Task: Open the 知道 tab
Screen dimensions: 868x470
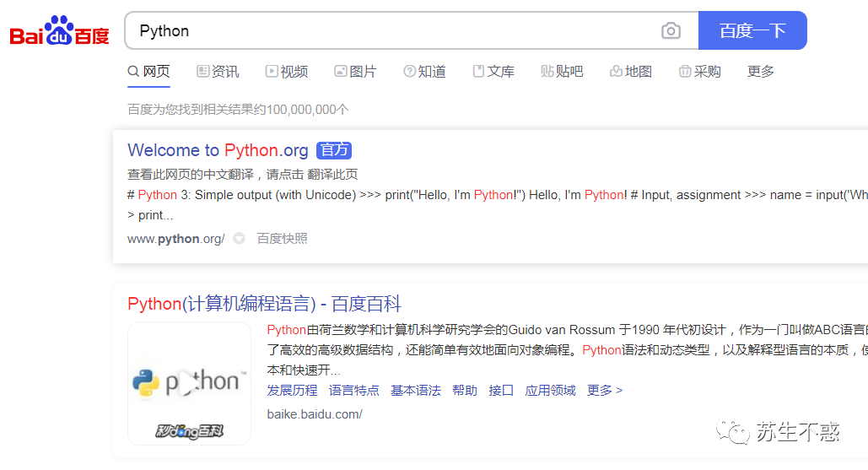Action: coord(424,72)
